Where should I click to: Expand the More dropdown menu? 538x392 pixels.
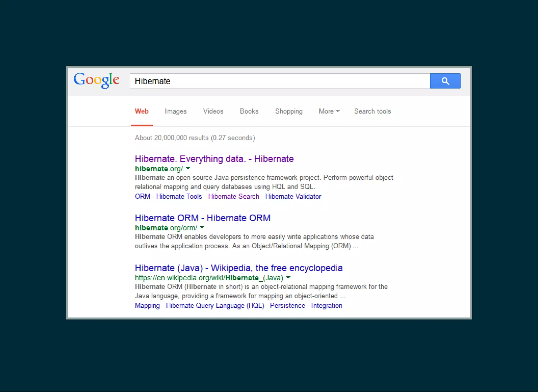tap(329, 111)
